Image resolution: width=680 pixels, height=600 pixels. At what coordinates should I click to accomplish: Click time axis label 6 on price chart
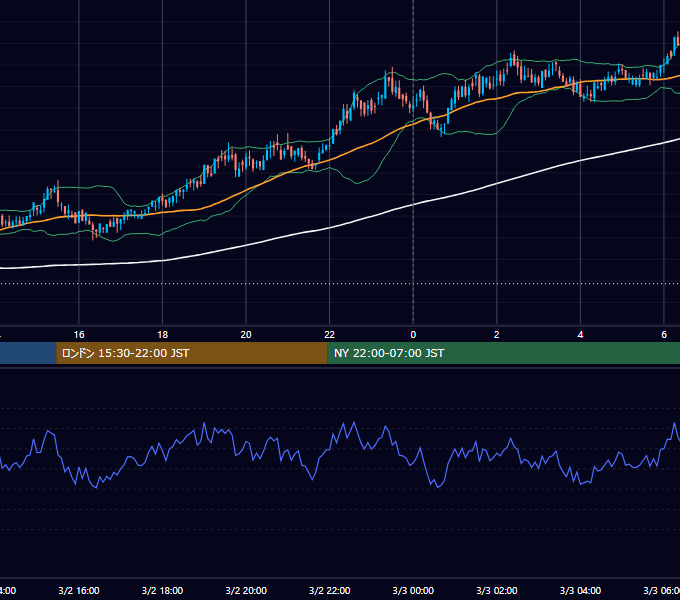pos(664,334)
